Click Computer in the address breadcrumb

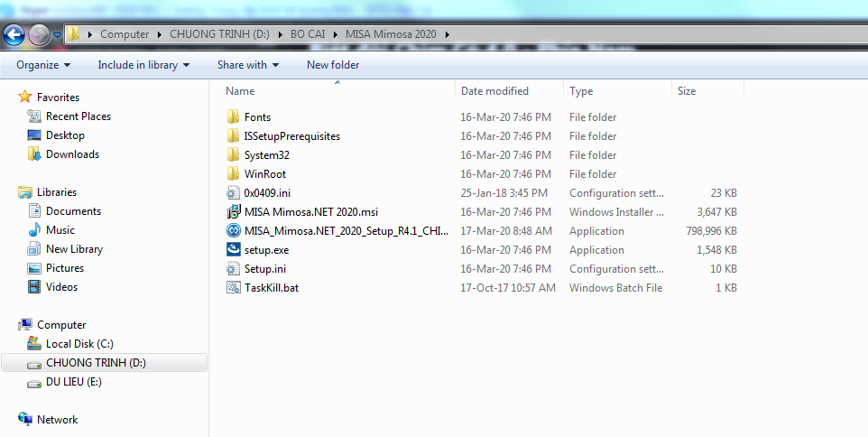(x=125, y=34)
